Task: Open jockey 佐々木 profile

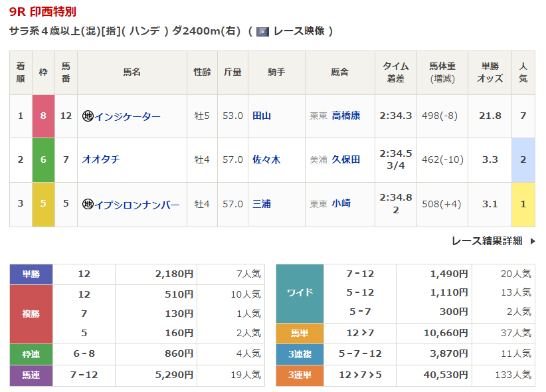Action: (266, 159)
